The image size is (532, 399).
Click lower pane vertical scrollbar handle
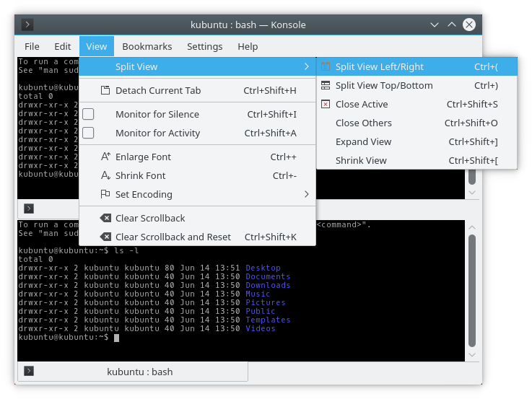tap(472, 291)
